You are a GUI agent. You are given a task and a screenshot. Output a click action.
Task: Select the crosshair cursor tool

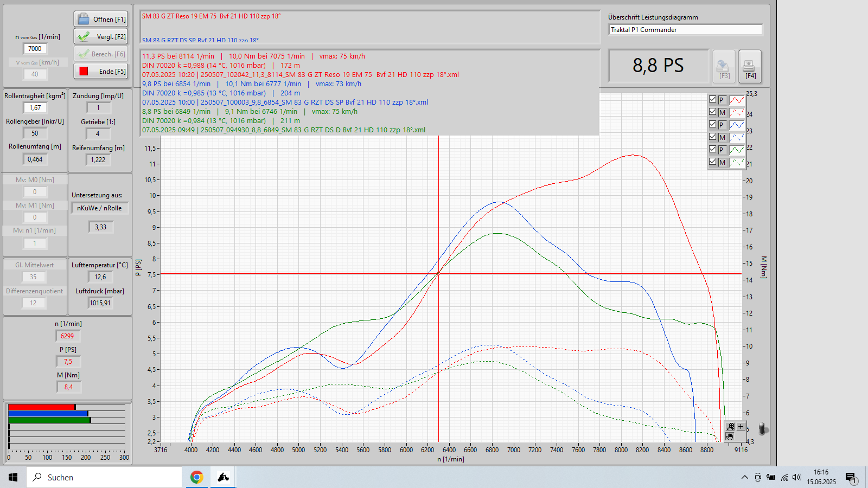pos(741,427)
